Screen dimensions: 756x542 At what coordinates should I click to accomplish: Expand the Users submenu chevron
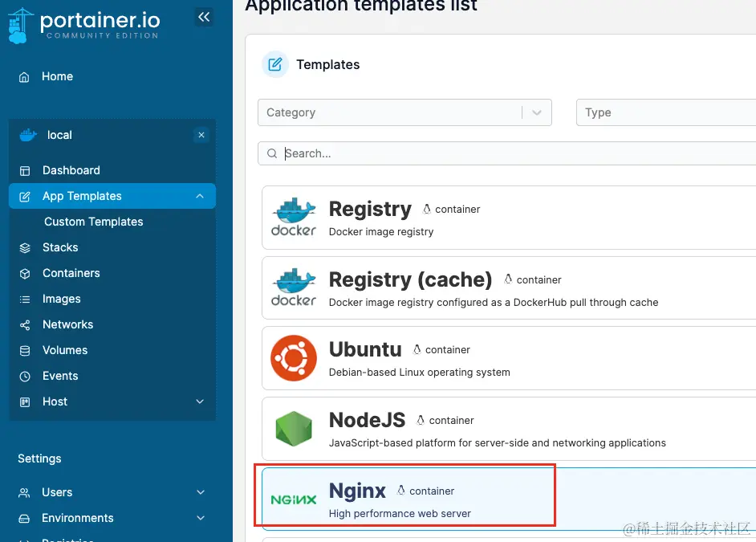pyautogui.click(x=200, y=492)
